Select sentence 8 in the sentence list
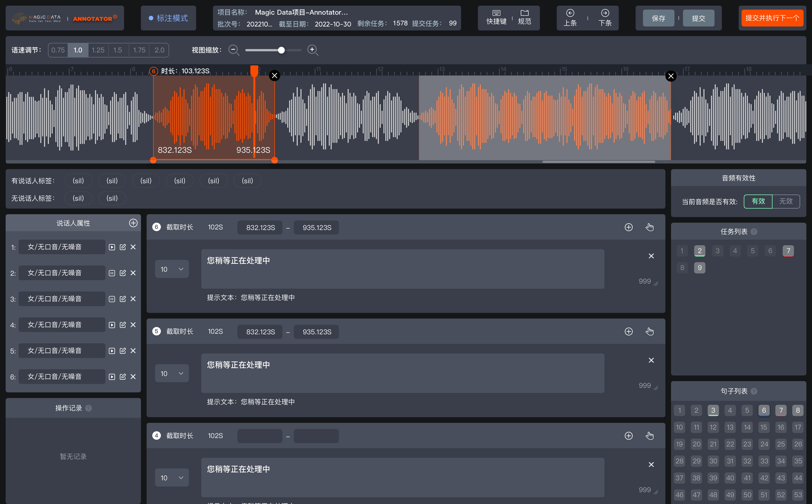This screenshot has width=812, height=504. tap(798, 410)
